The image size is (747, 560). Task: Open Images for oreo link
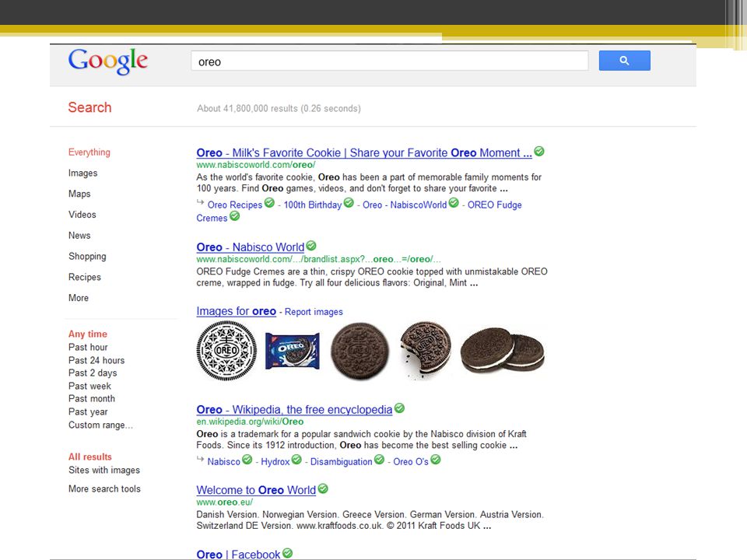coord(237,311)
